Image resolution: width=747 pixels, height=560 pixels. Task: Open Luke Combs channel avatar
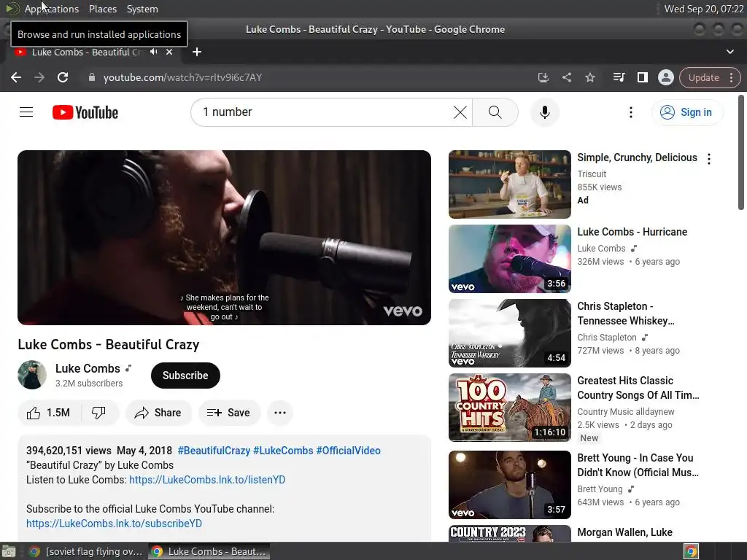(32, 375)
